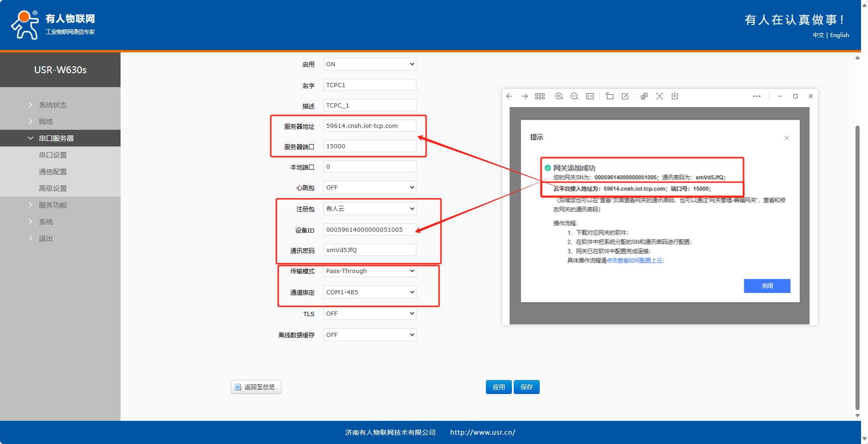868x444 pixels.
Task: Click the zoom out magnifier icon
Action: [574, 96]
